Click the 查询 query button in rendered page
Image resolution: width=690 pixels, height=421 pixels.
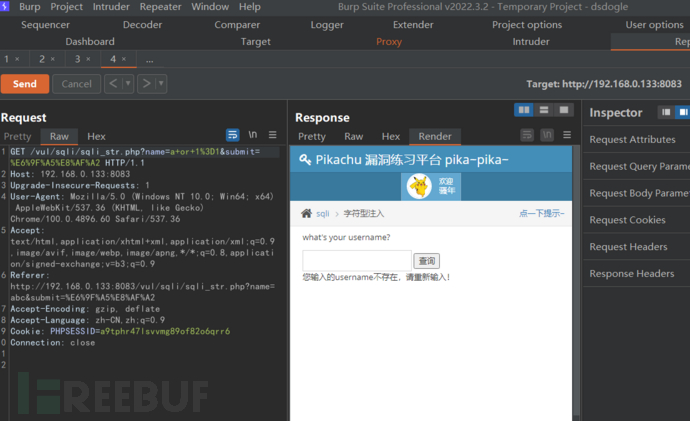click(x=426, y=261)
